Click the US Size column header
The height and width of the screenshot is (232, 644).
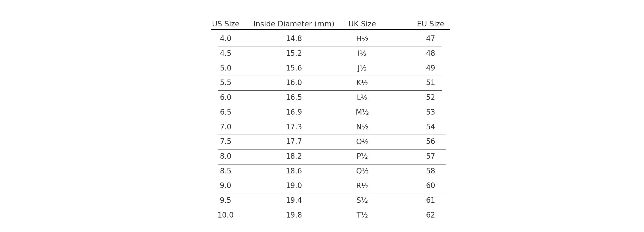coord(225,24)
